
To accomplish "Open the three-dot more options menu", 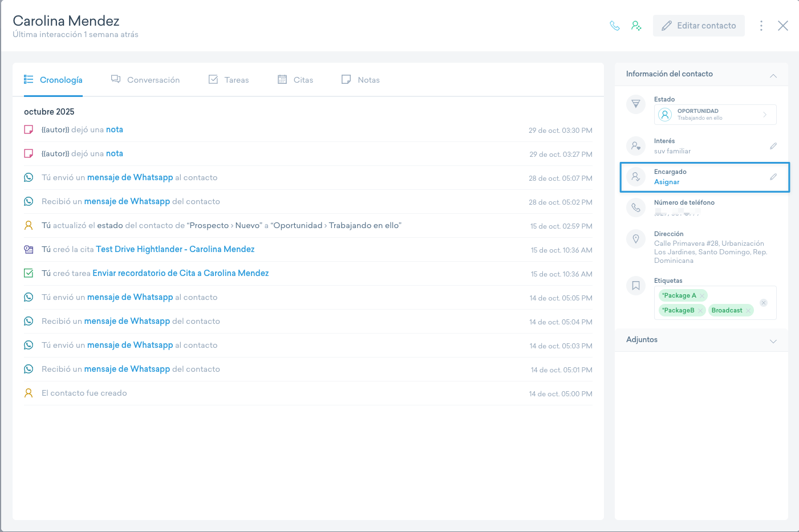I will pyautogui.click(x=761, y=26).
